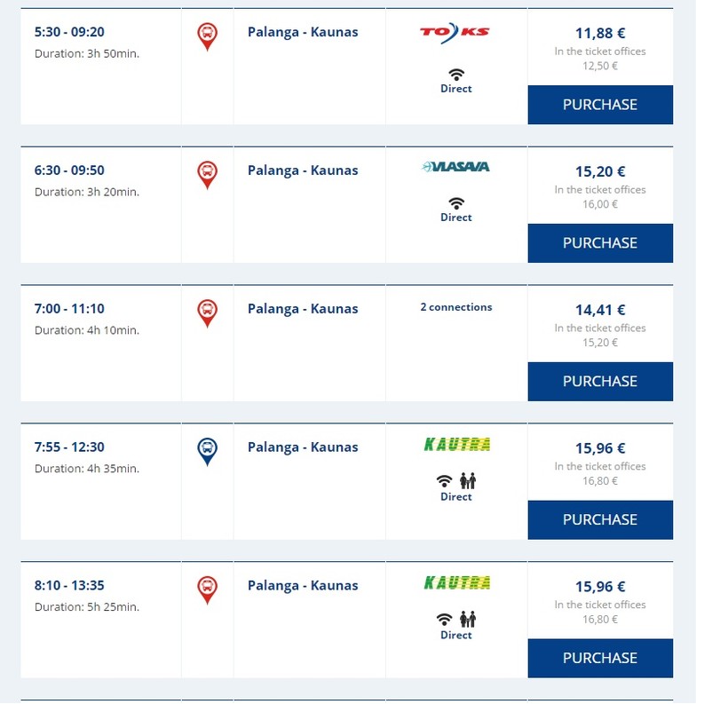The image size is (728, 704).
Task: Click the passengers icon on the 7:55 trip
Action: pyautogui.click(x=468, y=481)
